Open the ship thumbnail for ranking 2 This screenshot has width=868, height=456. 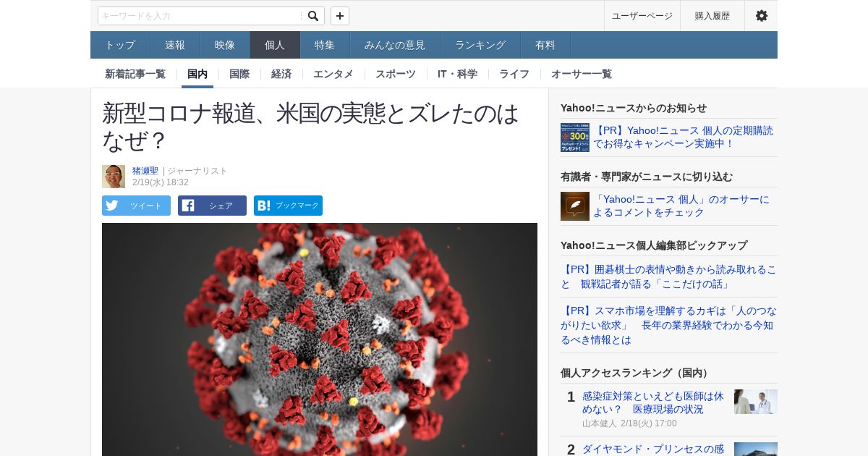[756, 449]
